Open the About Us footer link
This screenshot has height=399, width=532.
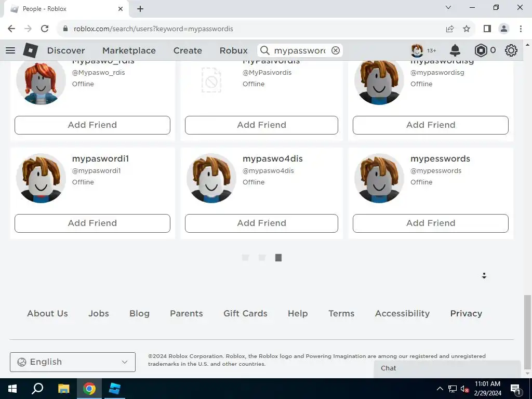(x=47, y=313)
